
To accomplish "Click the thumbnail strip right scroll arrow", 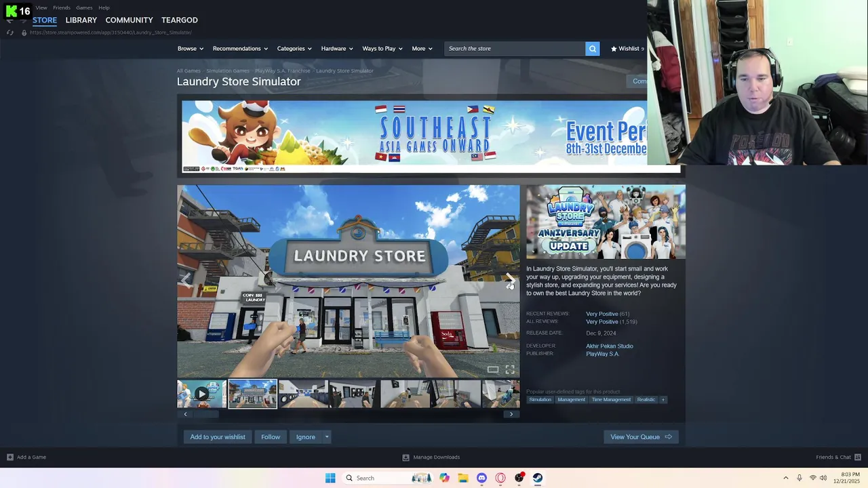I will click(511, 414).
